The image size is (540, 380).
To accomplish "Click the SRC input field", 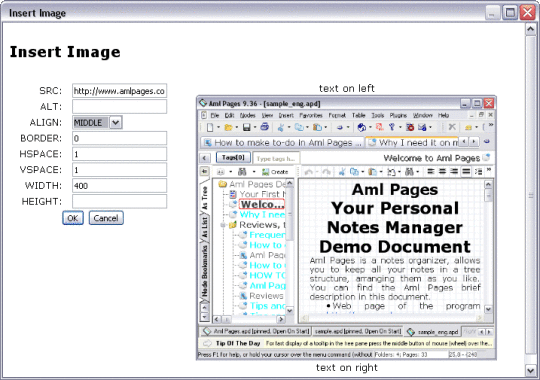I will (120, 91).
